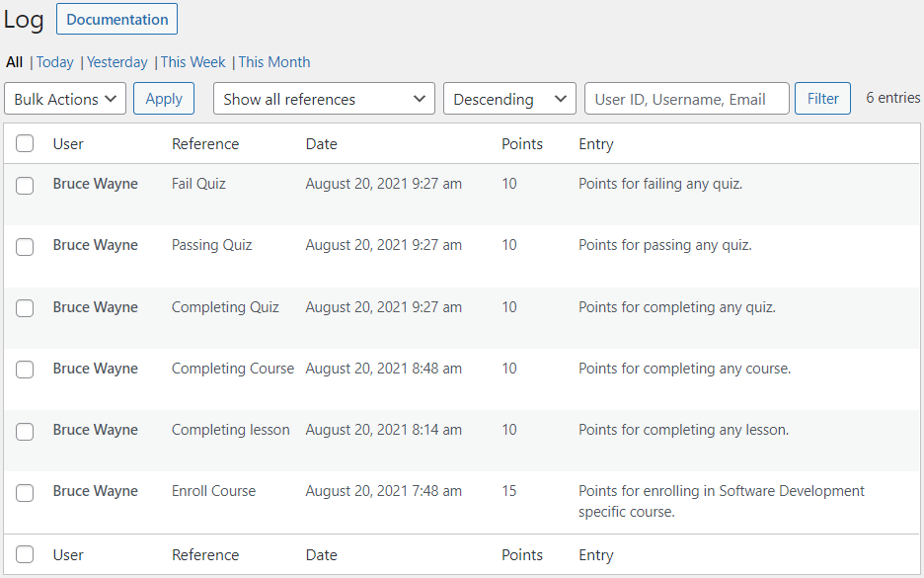This screenshot has height=578, width=924.
Task: Focus the User ID, Username, Email field
Action: tap(686, 99)
